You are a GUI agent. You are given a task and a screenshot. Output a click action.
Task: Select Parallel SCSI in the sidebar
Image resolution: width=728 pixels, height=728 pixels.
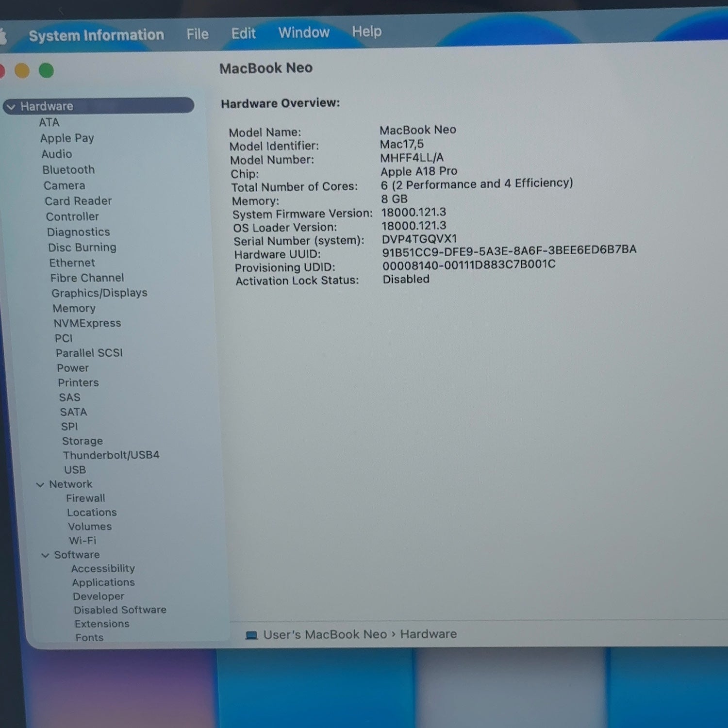(89, 353)
